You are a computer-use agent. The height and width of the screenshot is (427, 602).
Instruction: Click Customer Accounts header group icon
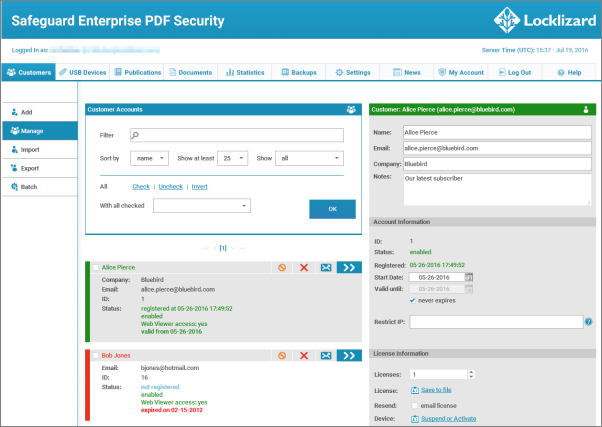click(x=350, y=109)
